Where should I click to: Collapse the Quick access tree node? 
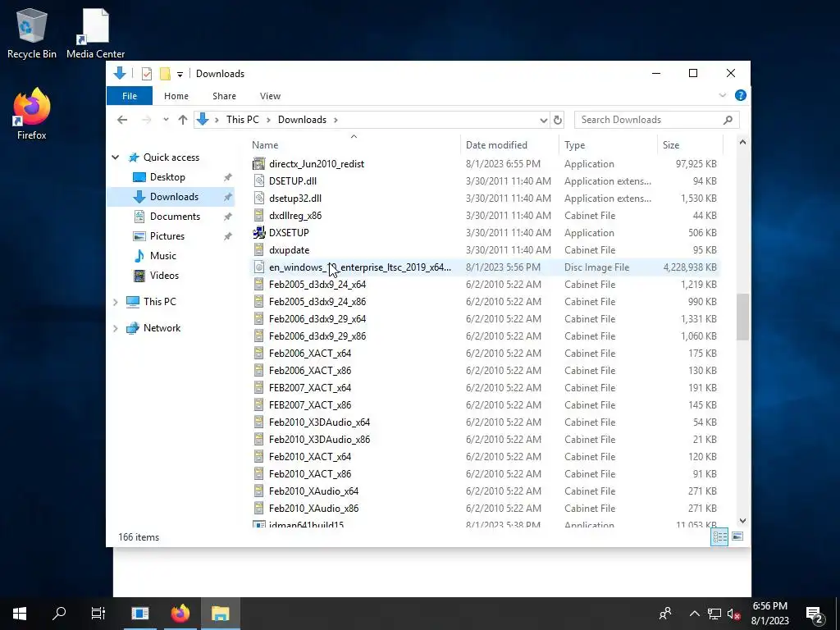click(115, 157)
